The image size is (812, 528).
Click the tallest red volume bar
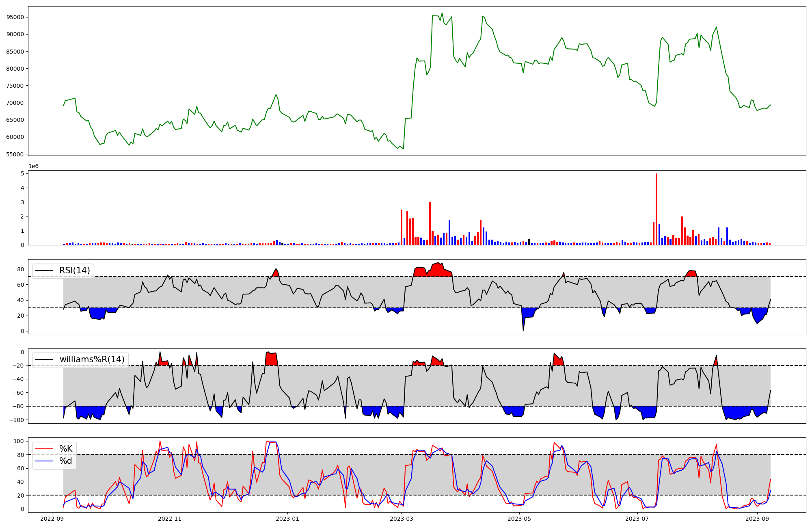tap(657, 209)
